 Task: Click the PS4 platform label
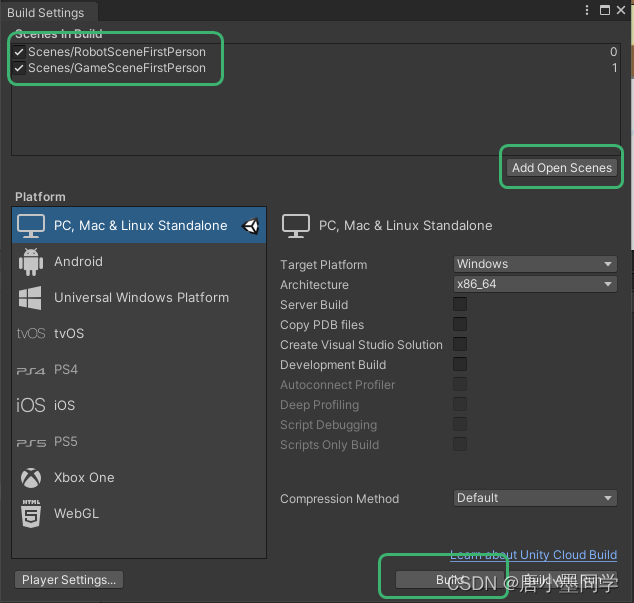pyautogui.click(x=66, y=370)
